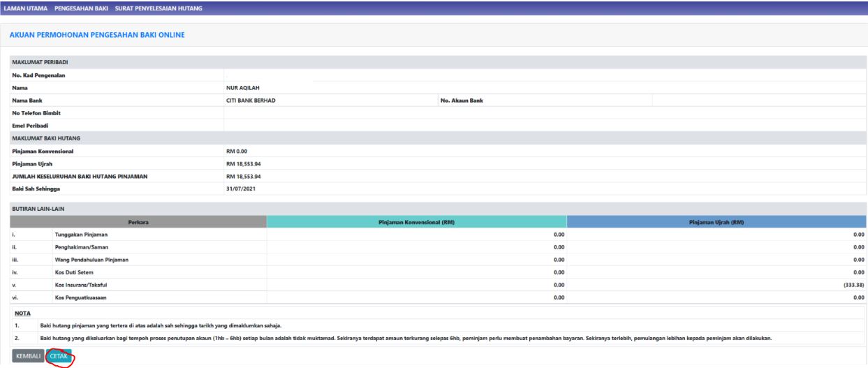Viewport: 868px width, 368px height.
Task: Click the NOTA heading above the notes
Action: [22, 314]
